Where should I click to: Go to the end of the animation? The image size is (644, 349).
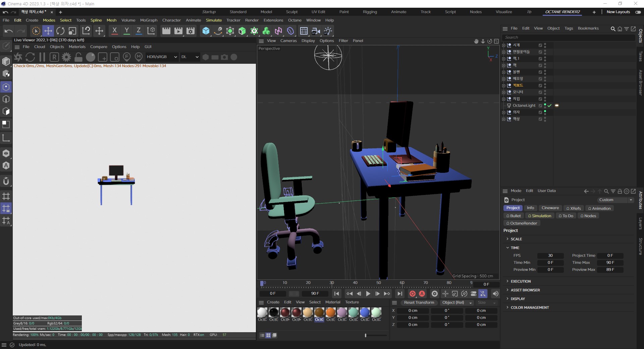click(400, 294)
